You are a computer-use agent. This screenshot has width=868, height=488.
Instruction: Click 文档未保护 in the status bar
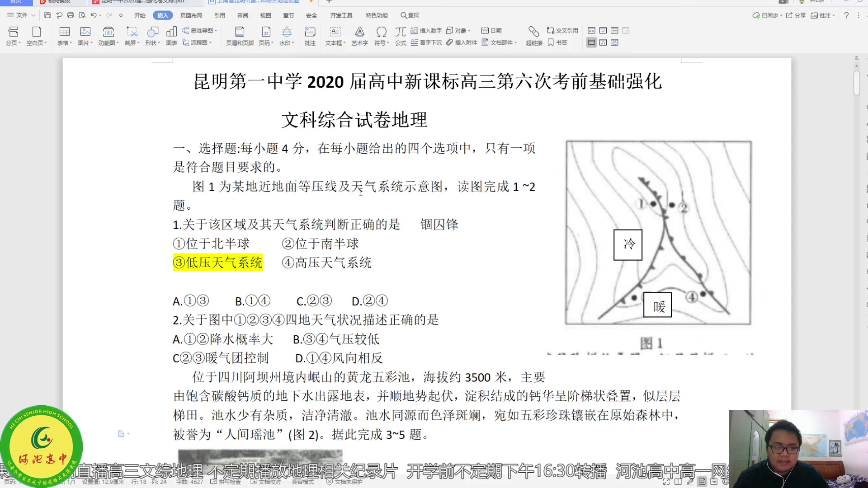click(x=344, y=482)
